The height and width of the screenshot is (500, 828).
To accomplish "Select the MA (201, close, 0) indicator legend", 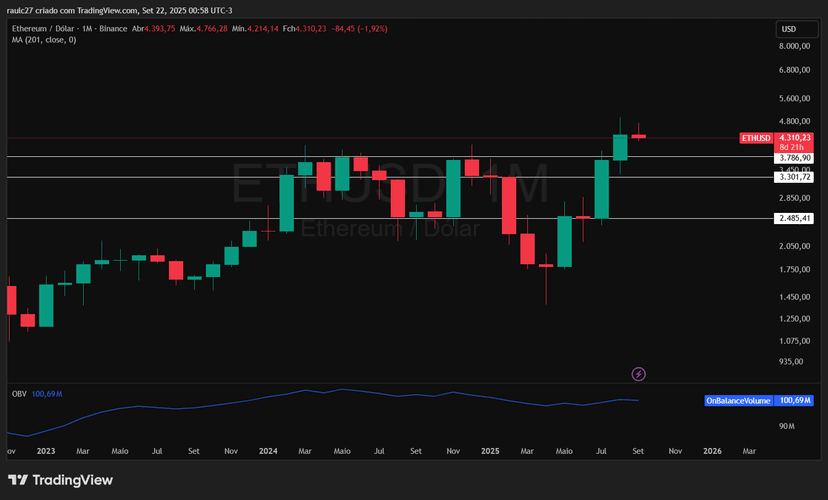I will pyautogui.click(x=44, y=40).
